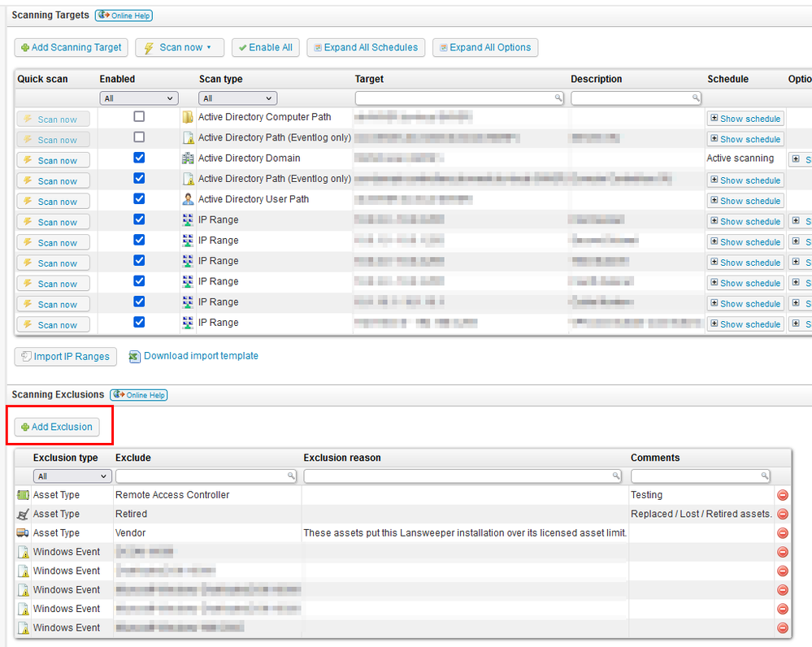
Task: Open the Enabled column filter dropdown
Action: point(138,98)
